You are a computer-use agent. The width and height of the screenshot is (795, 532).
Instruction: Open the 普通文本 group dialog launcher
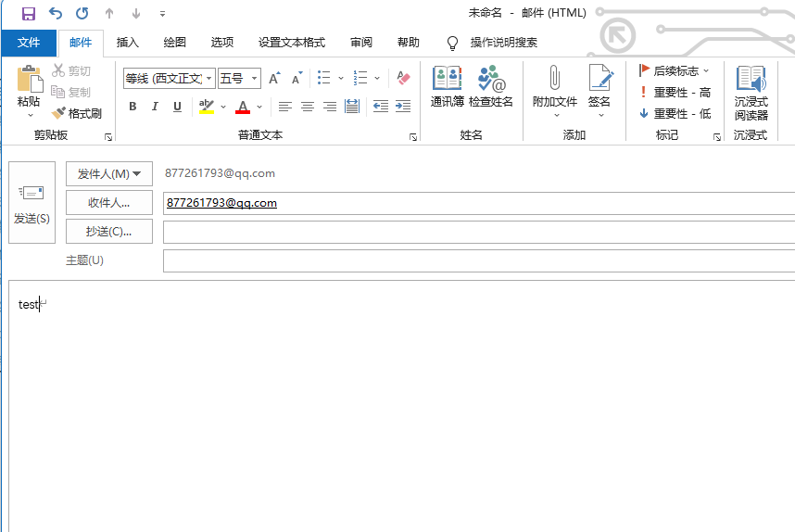click(413, 137)
